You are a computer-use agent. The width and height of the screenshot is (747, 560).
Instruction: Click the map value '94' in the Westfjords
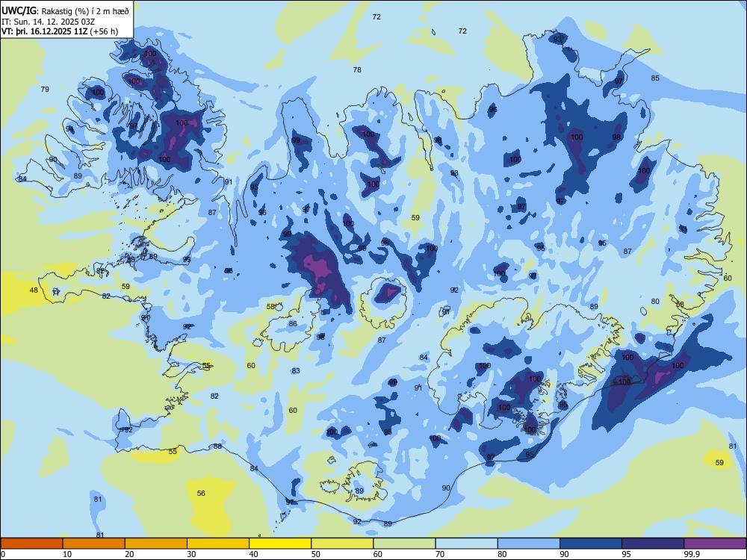tap(69, 128)
